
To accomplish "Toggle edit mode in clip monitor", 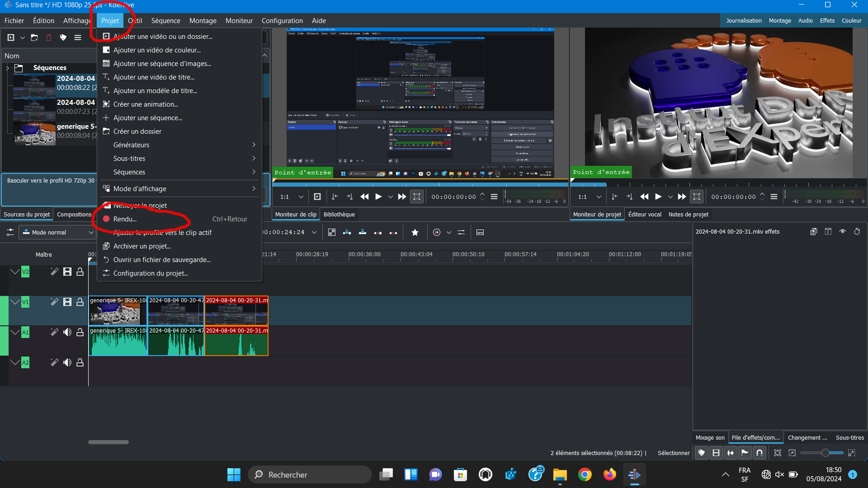I will click(x=417, y=197).
